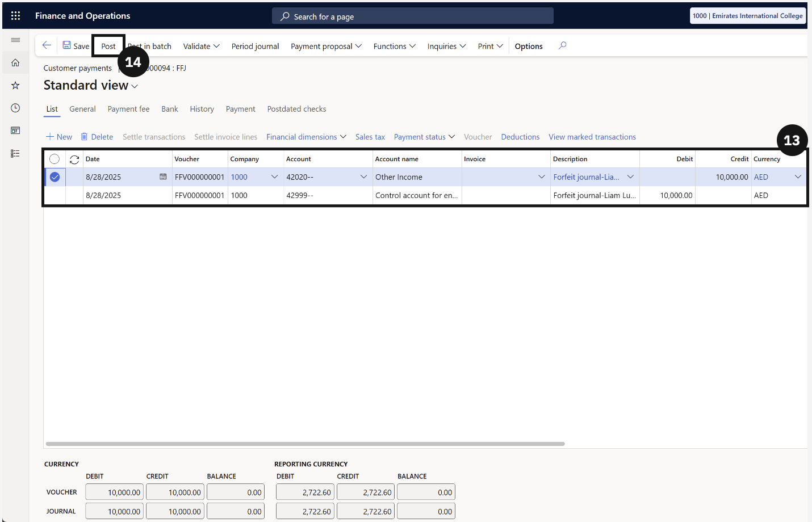
Task: Open the calendar picker in the date cell
Action: 163,177
